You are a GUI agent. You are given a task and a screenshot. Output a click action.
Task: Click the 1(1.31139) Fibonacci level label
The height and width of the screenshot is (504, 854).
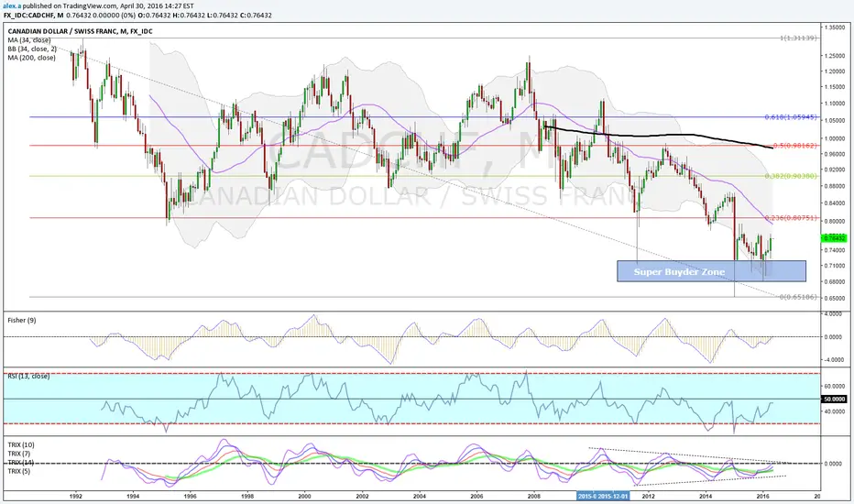[798, 38]
